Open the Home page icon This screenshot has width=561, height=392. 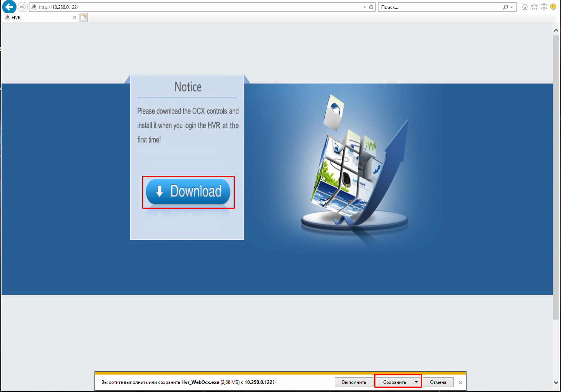tap(525, 7)
